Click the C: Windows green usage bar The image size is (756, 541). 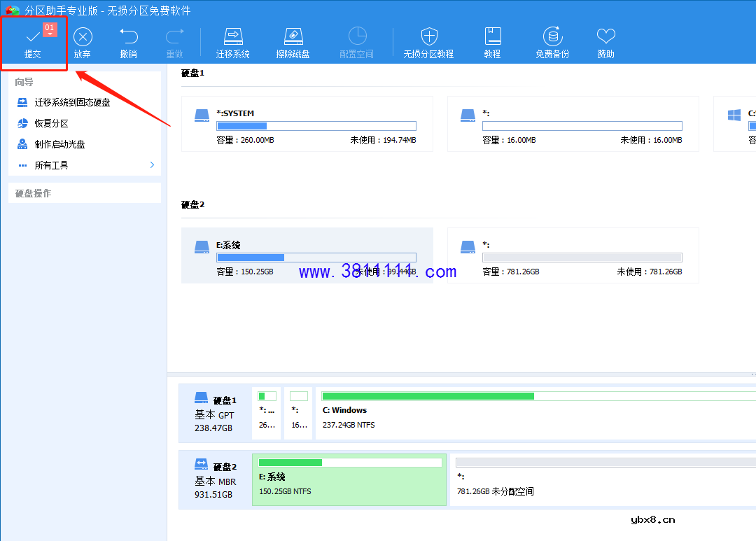(x=428, y=396)
